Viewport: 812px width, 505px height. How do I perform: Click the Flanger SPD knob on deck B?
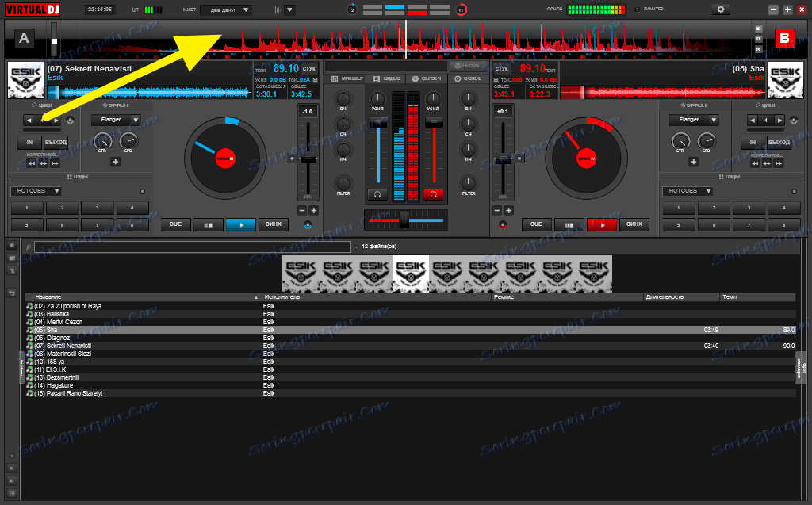(x=707, y=141)
